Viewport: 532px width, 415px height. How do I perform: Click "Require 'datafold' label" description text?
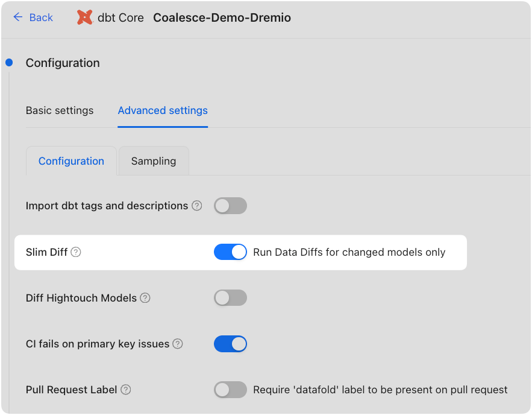[380, 390]
